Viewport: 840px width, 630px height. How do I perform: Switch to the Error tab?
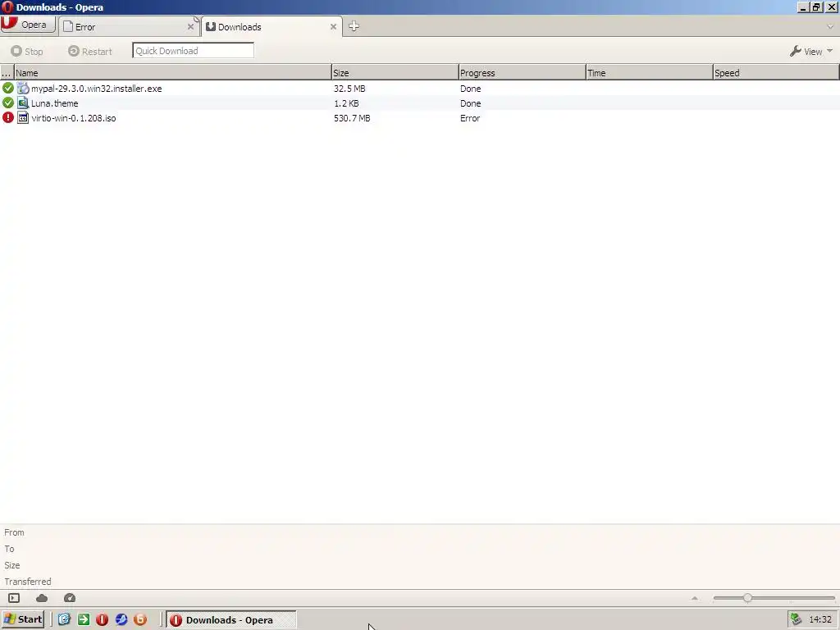(x=128, y=27)
